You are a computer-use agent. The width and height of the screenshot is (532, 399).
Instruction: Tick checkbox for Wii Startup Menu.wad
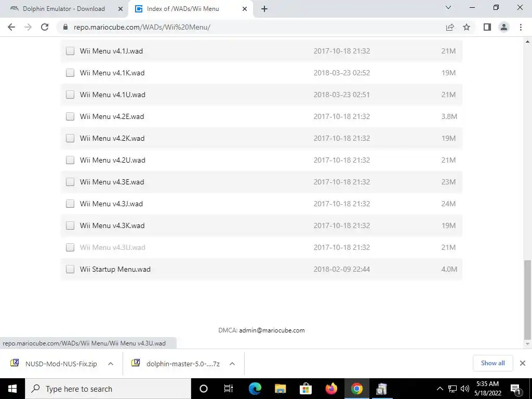[x=70, y=269]
